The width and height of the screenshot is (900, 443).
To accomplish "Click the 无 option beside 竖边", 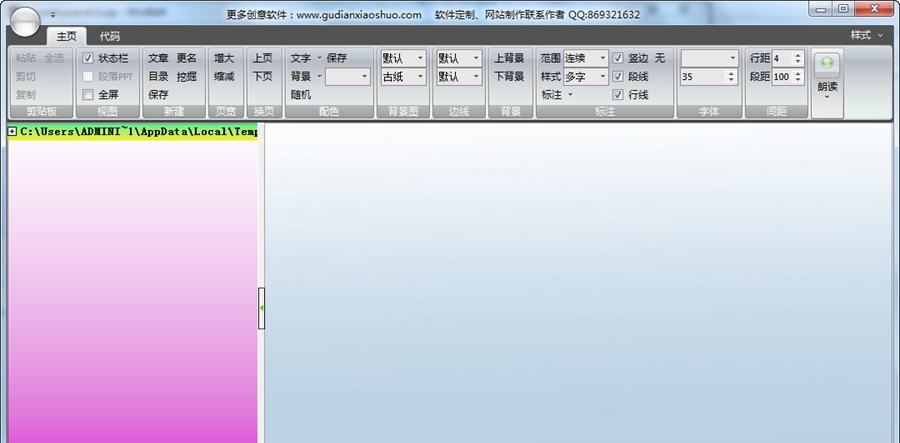I will tap(660, 58).
